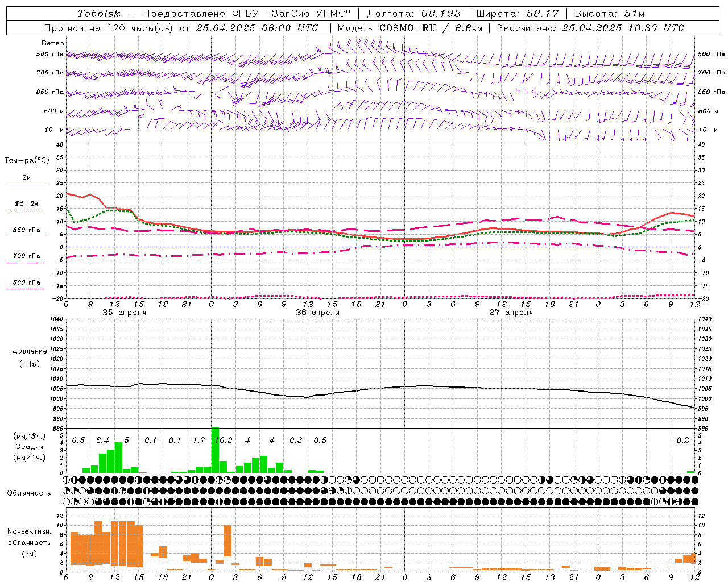Click the 6.4 precipitation total value
This screenshot has height=582, width=728.
point(102,440)
